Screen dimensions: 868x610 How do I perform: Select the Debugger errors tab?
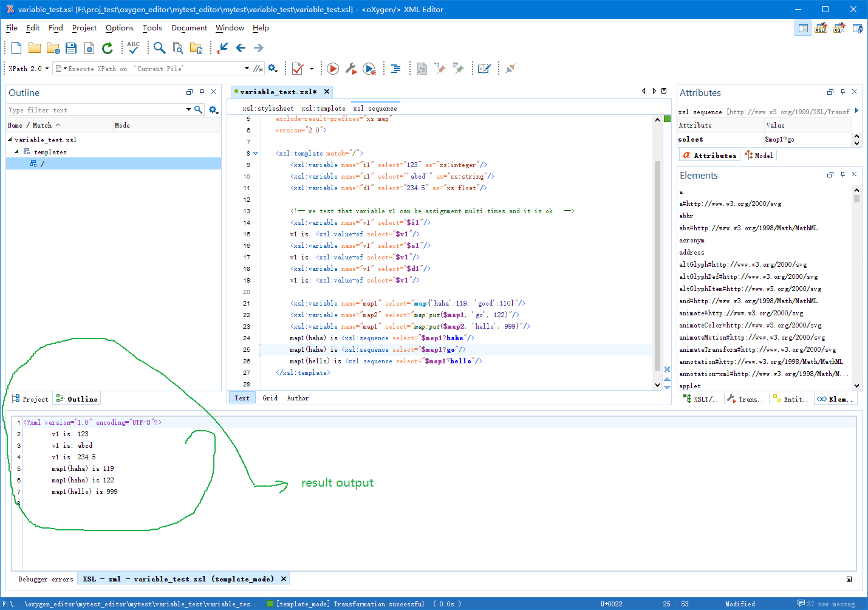click(x=46, y=579)
